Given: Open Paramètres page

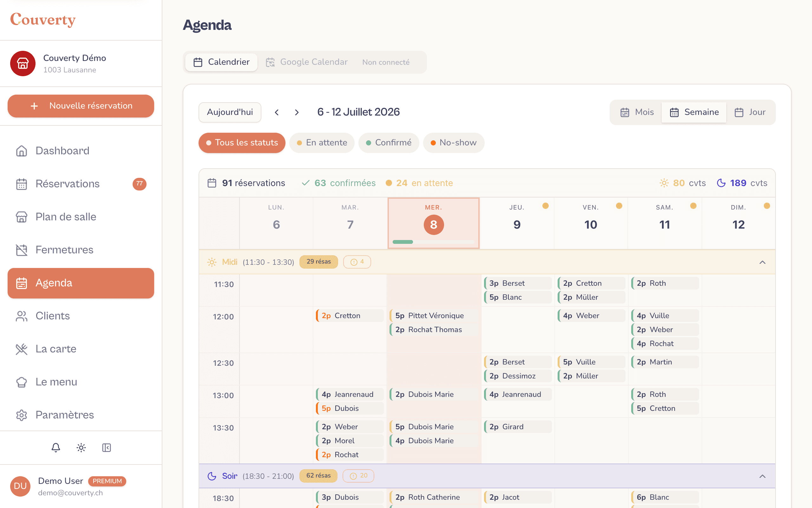Looking at the screenshot, I should tap(81, 415).
